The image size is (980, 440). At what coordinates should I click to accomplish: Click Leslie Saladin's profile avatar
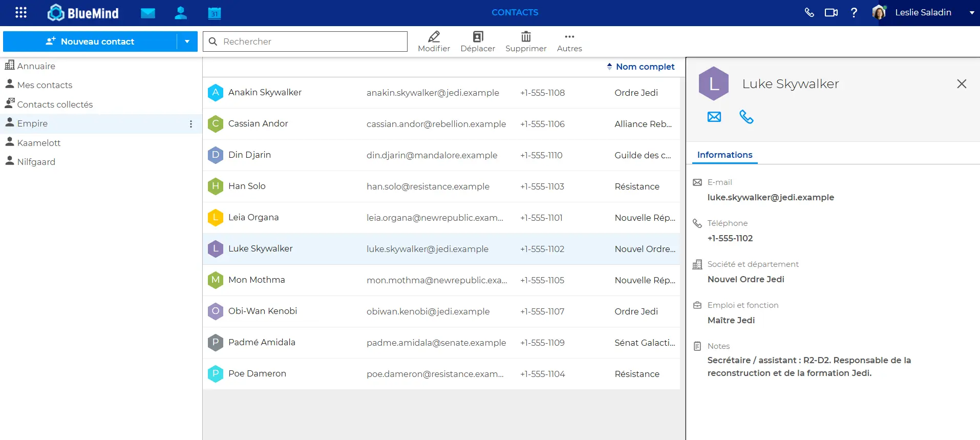point(879,13)
